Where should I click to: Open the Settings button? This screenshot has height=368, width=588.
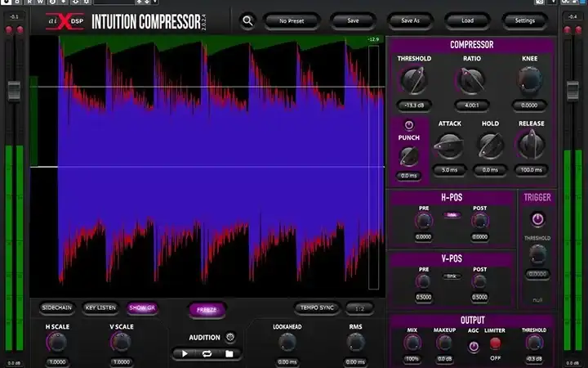pos(524,21)
